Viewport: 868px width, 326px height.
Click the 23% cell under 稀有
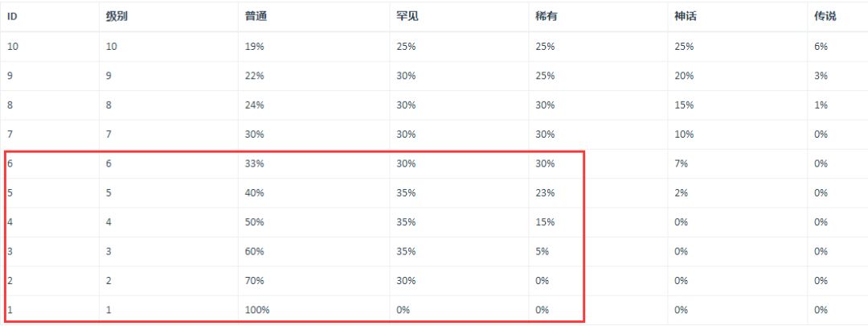pyautogui.click(x=545, y=193)
